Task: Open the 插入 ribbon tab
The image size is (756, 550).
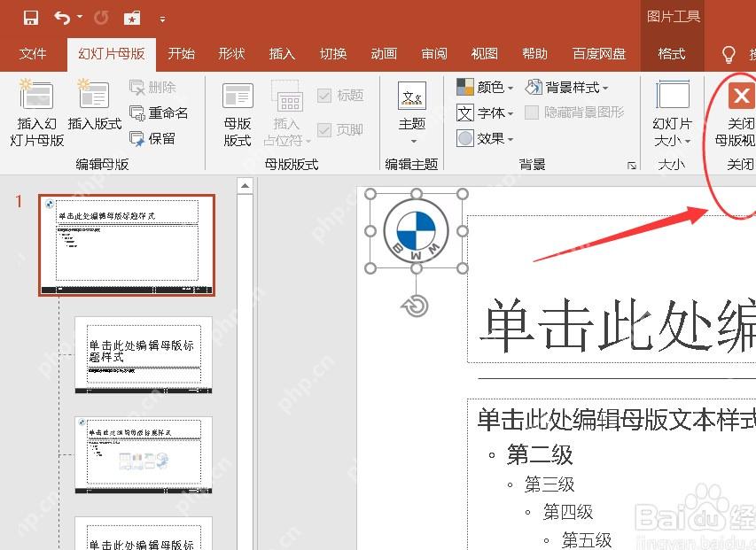Action: click(282, 53)
